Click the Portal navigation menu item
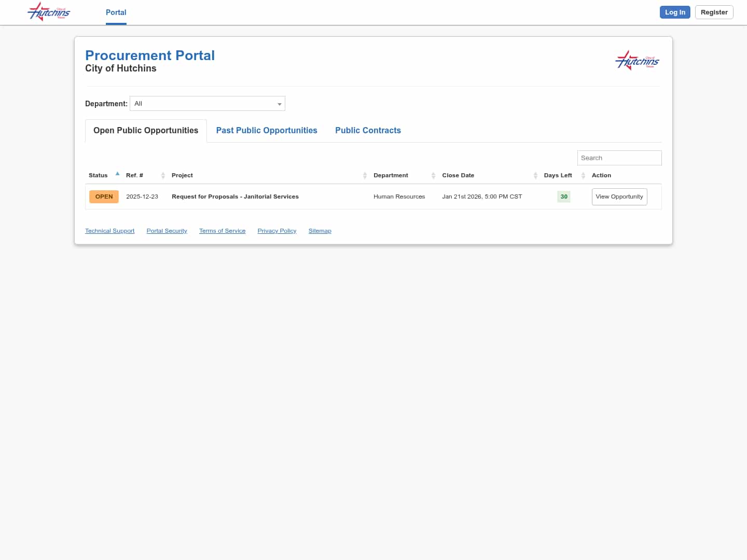The height and width of the screenshot is (560, 747). tap(116, 12)
